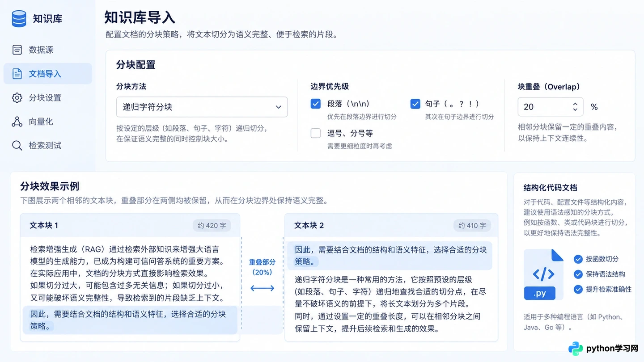Uncheck the 句子 boundary checkbox
Viewport: 644px width, 362px height.
[415, 104]
